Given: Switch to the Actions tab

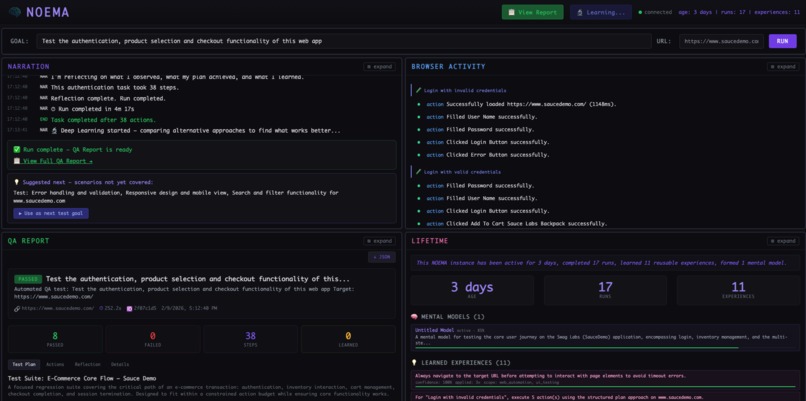Looking at the screenshot, I should click(55, 364).
